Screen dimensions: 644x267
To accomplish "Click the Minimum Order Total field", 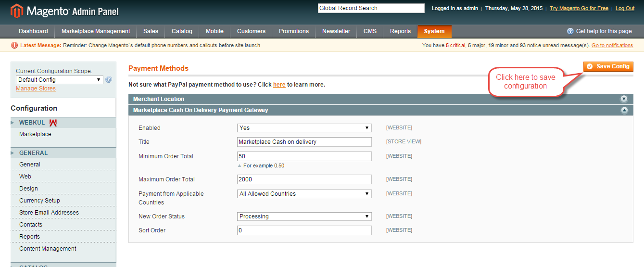I will coord(304,156).
